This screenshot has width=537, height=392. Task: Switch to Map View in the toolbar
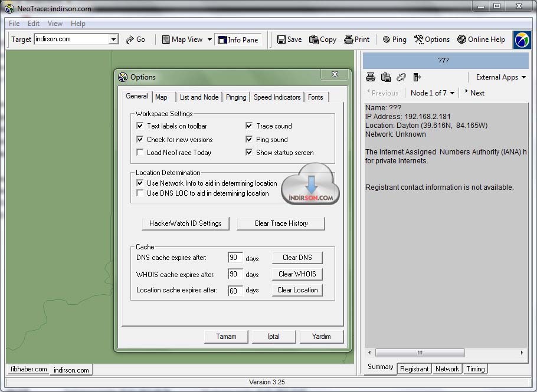(x=182, y=39)
